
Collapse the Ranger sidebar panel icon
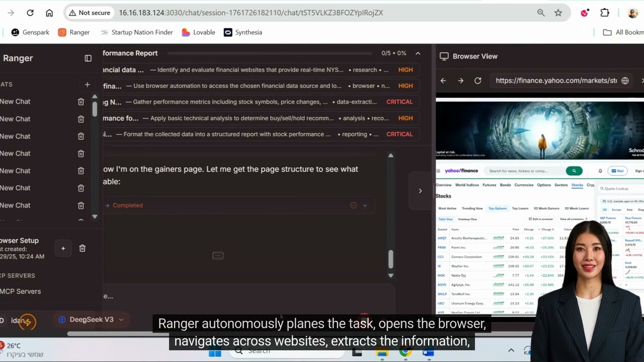point(88,58)
